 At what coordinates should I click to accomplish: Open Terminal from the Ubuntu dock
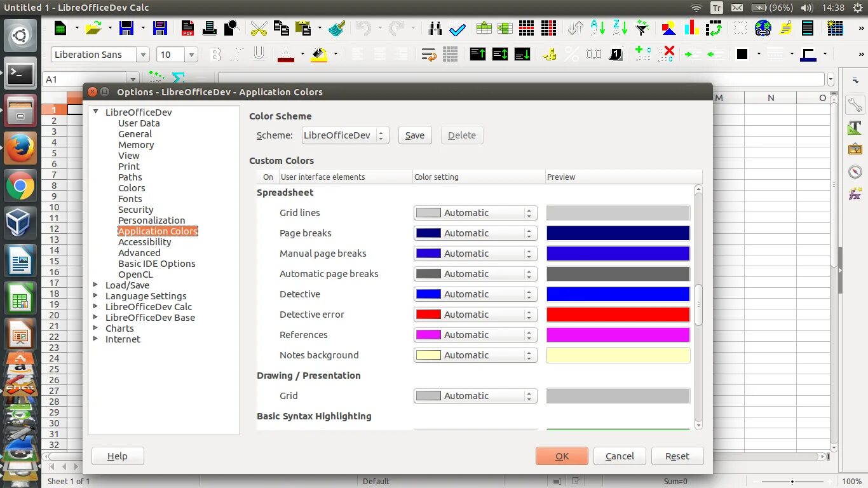click(20, 74)
